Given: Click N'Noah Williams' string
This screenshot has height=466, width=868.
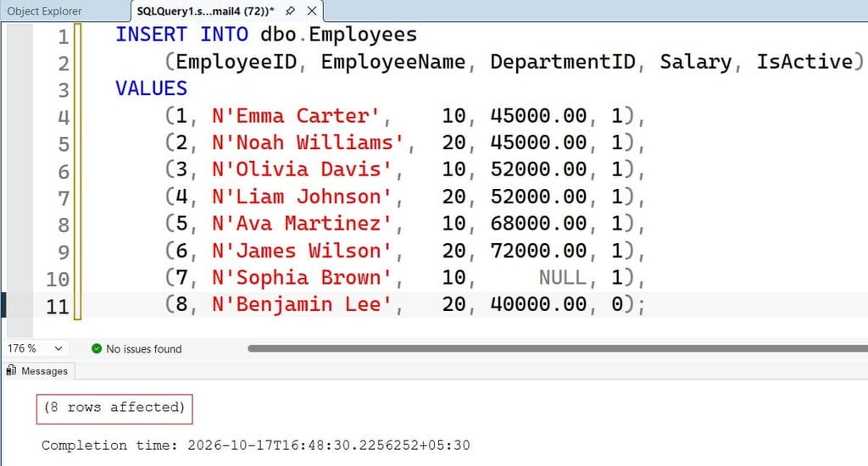Looking at the screenshot, I should [309, 142].
